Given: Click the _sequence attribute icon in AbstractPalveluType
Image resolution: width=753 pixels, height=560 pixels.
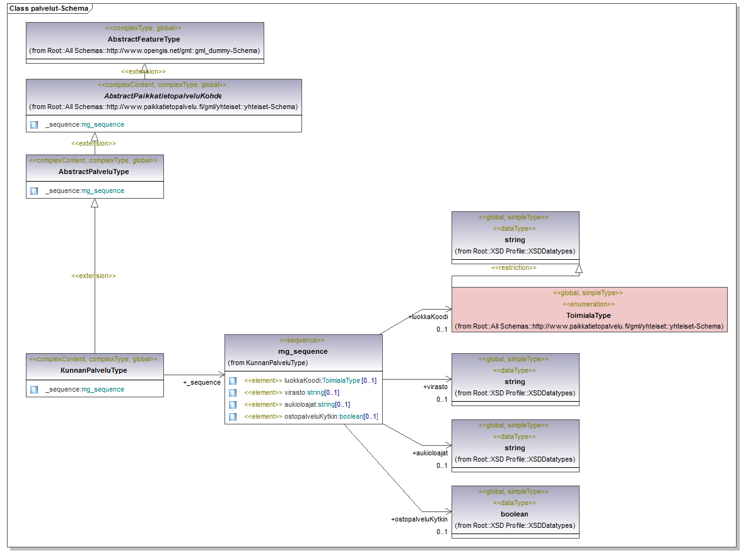Looking at the screenshot, I should pos(34,190).
